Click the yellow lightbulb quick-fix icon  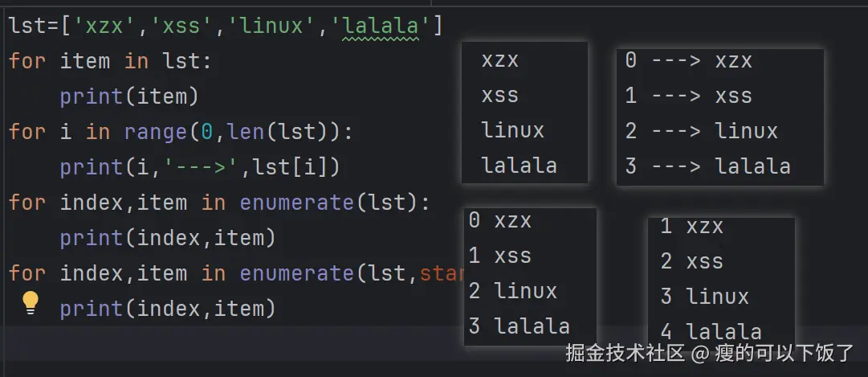pyautogui.click(x=31, y=302)
